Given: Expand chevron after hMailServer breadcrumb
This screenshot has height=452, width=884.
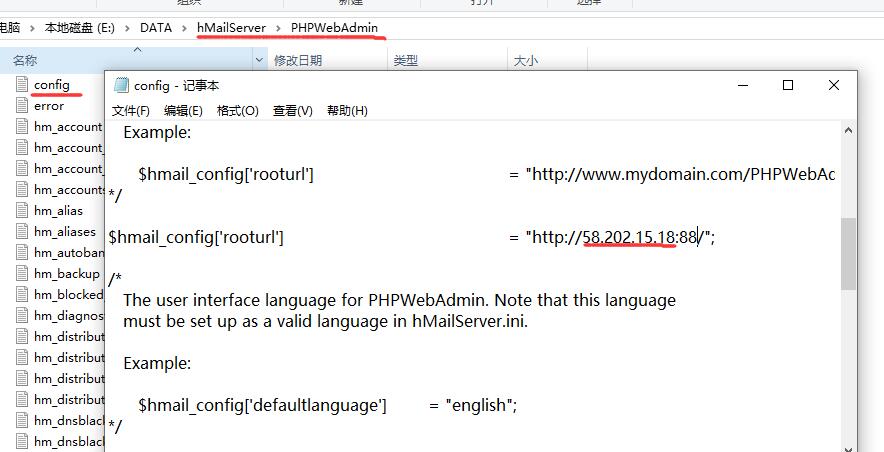Looking at the screenshot, I should pyautogui.click(x=279, y=28).
